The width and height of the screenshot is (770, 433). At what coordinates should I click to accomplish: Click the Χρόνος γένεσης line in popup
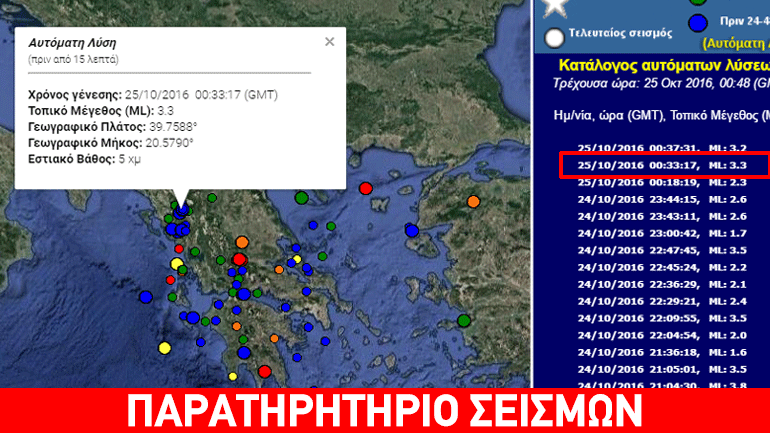point(153,95)
